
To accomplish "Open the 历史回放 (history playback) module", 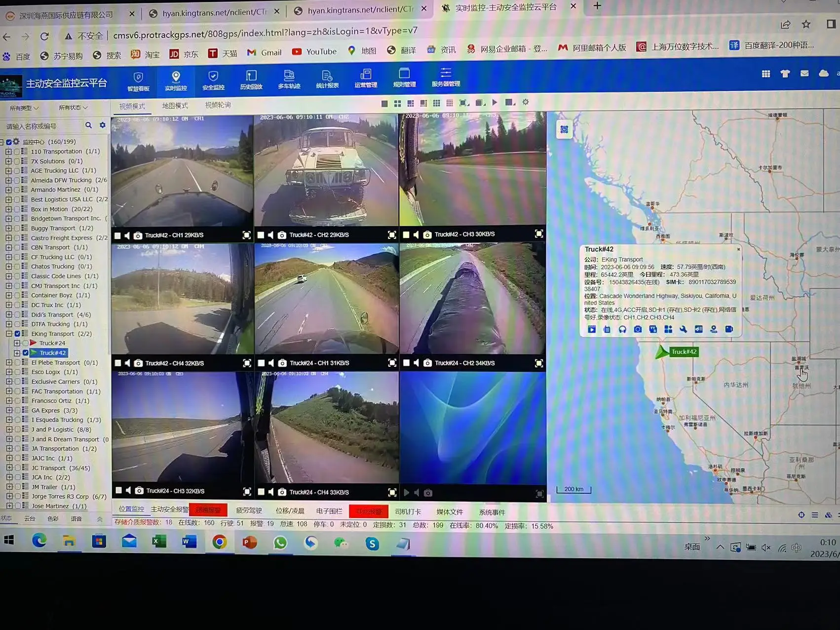I will click(x=251, y=80).
